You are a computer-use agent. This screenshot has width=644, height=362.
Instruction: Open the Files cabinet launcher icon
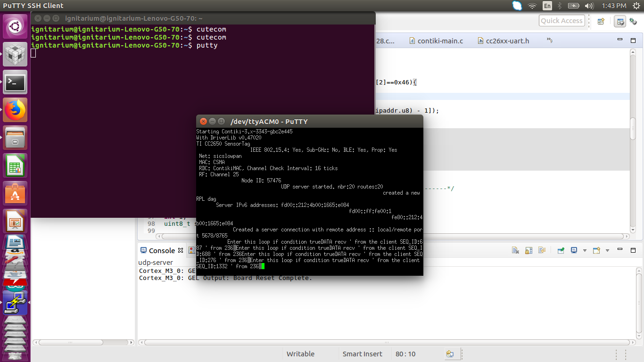coord(15,138)
